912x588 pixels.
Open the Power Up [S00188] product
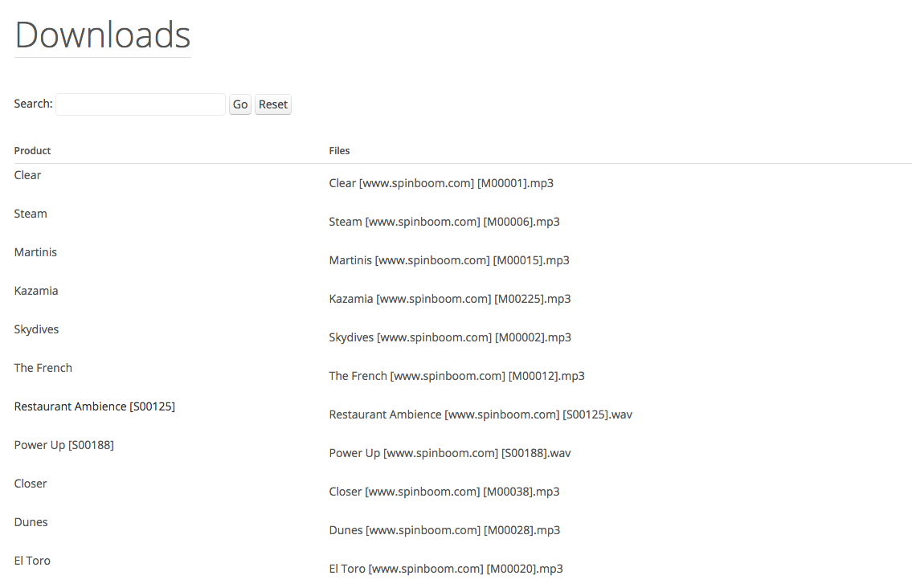[64, 445]
